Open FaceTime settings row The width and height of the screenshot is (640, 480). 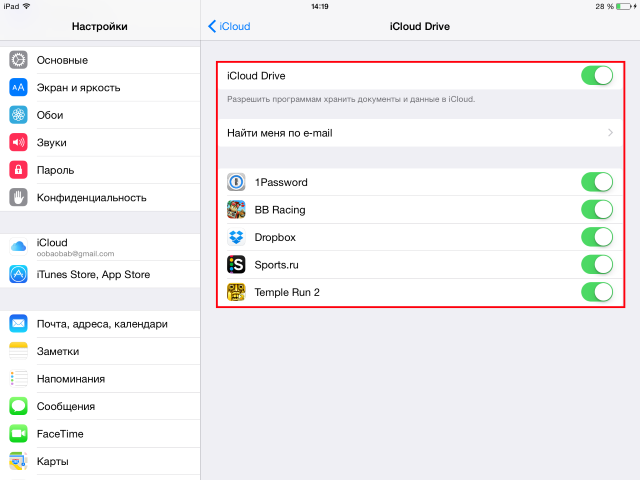[100, 433]
